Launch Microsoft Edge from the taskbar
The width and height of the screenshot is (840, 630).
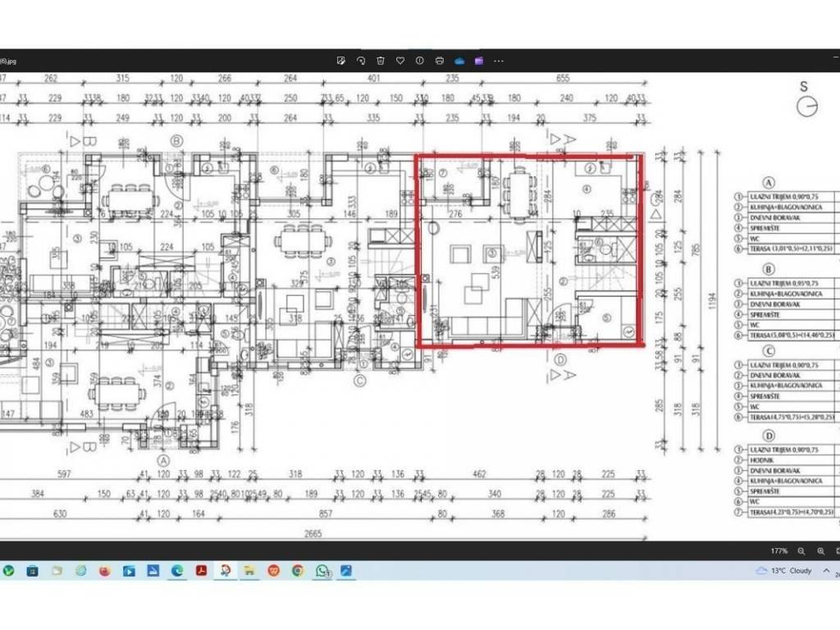point(177,571)
